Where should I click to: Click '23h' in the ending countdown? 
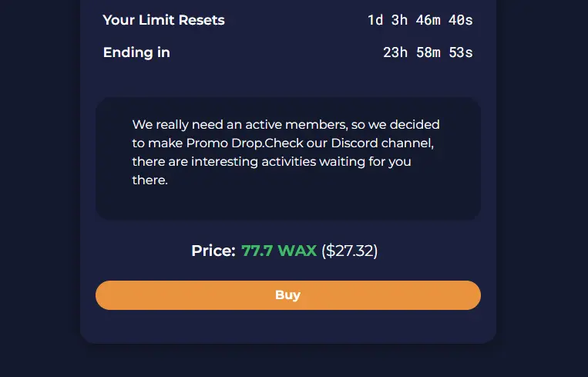click(395, 52)
